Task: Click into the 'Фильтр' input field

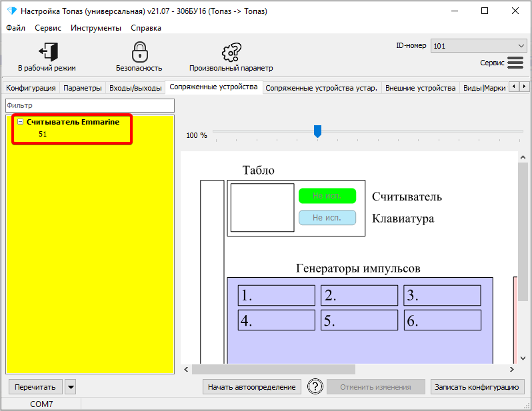Action: pos(90,105)
